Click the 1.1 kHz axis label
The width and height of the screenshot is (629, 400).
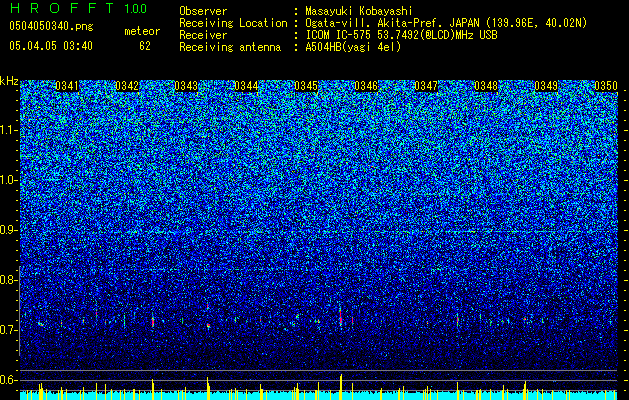(9, 130)
